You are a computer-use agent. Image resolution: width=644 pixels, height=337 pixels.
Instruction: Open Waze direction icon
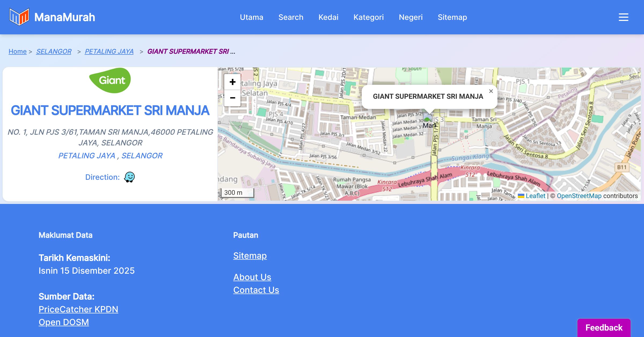[129, 177]
